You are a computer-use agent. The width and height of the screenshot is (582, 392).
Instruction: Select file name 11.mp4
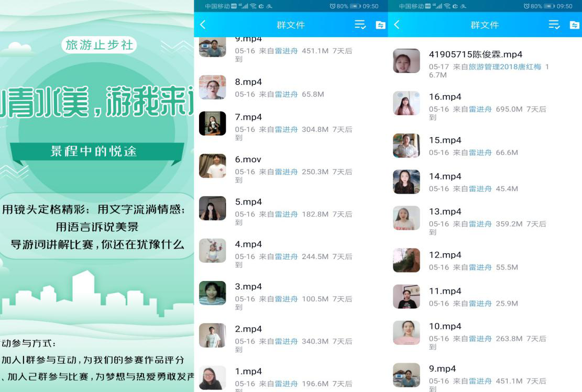445,291
